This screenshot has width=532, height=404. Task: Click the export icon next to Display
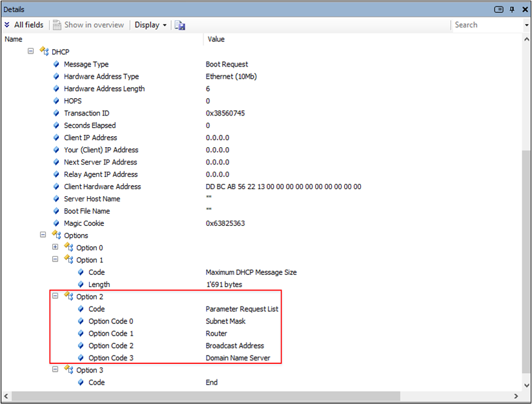[179, 25]
